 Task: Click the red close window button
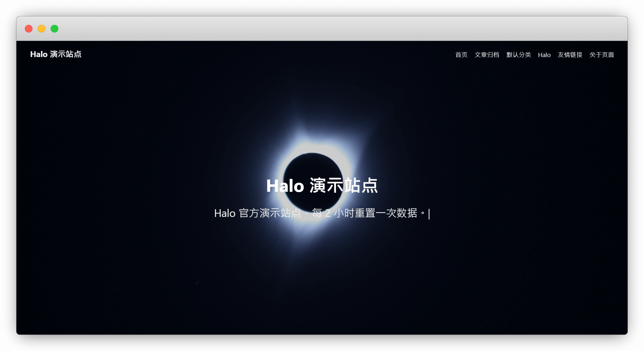29,29
